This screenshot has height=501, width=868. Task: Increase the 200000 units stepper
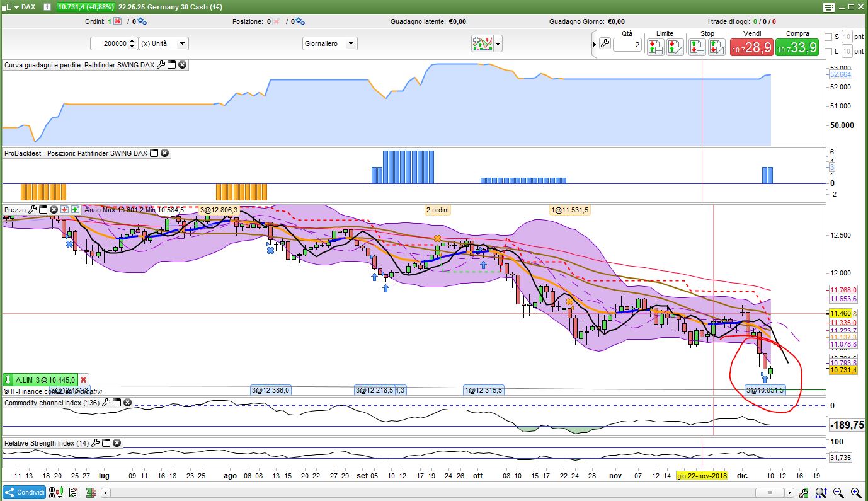(132, 41)
